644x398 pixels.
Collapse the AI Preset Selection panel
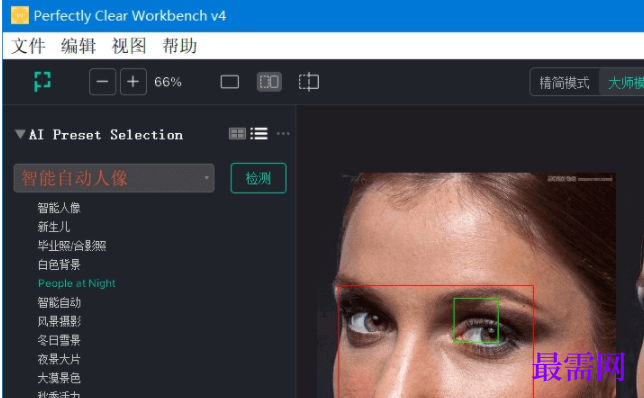(20, 134)
